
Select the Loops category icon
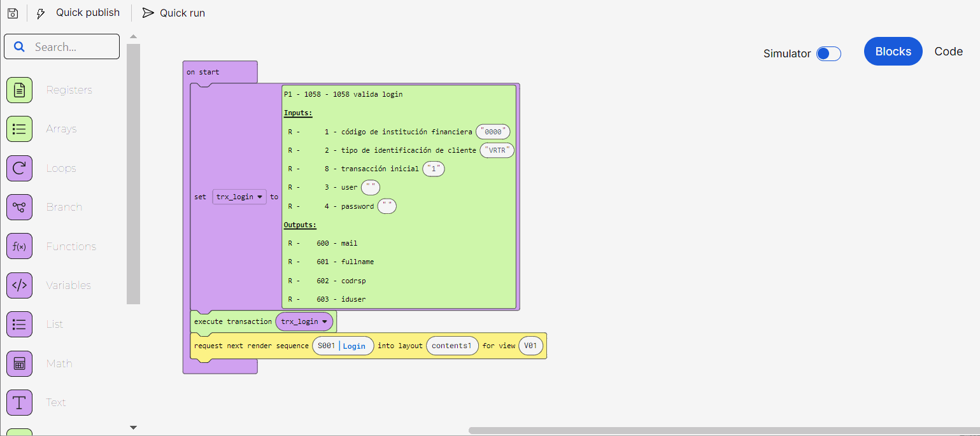(19, 168)
